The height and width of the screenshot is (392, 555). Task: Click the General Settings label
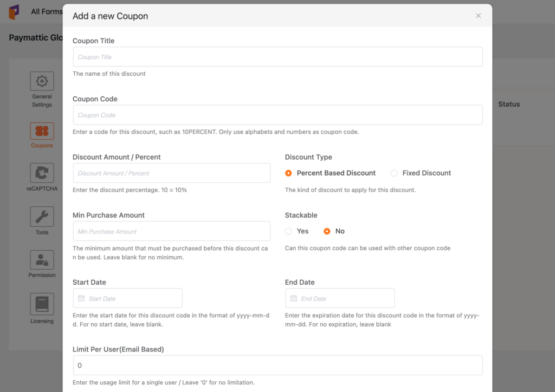click(x=42, y=100)
